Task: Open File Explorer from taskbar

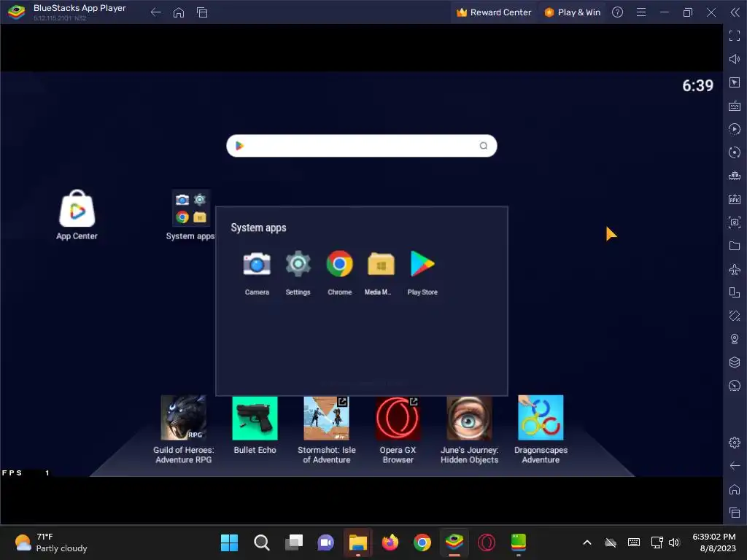Action: point(357,542)
